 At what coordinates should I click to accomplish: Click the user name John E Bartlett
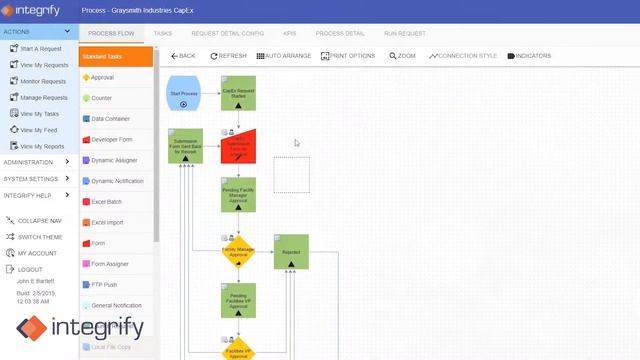click(x=36, y=281)
